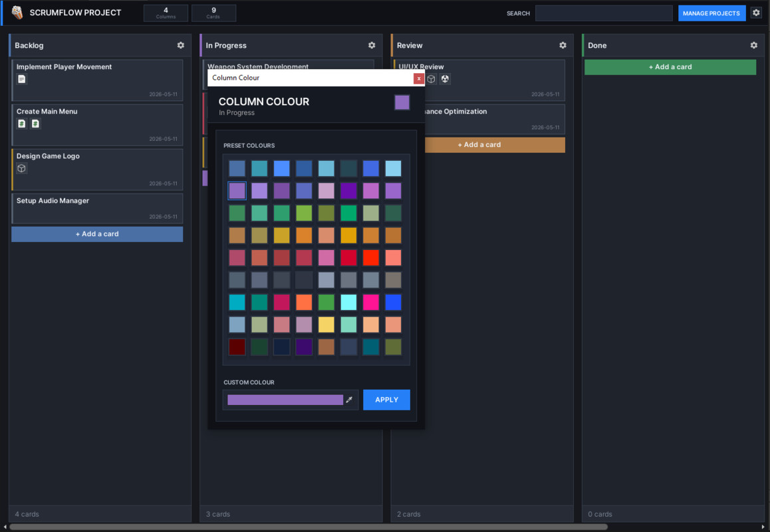Click the '4 cards' footer in Backlog
The width and height of the screenshot is (770, 532).
coord(27,514)
